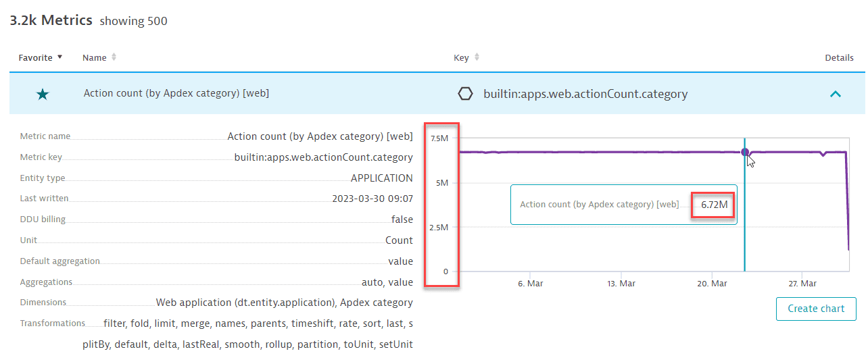Toggle the favorite star for Action count metric

click(43, 94)
